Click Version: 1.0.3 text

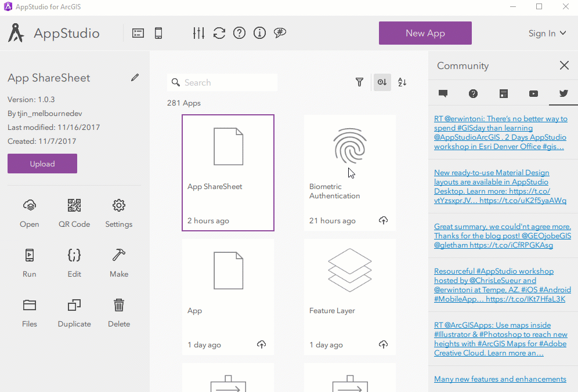tap(31, 100)
